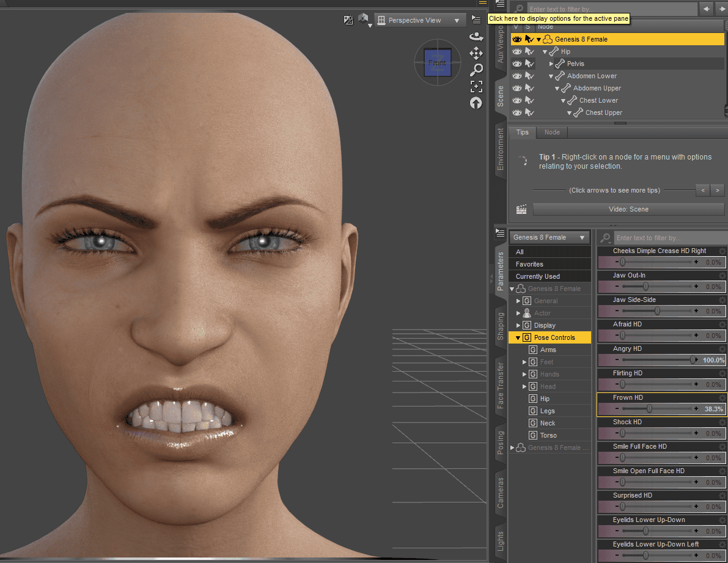Activate the Zoom magnifier viewport tool
Viewport: 728px width, 563px height.
pos(476,70)
